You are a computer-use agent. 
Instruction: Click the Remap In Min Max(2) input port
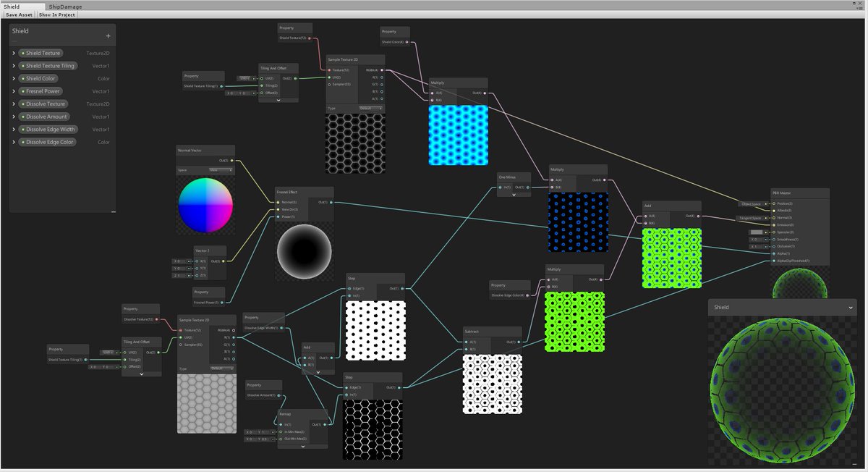280,431
